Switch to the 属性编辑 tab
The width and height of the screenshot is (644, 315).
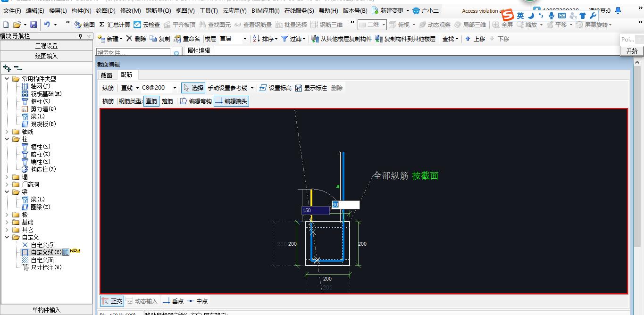coord(199,50)
